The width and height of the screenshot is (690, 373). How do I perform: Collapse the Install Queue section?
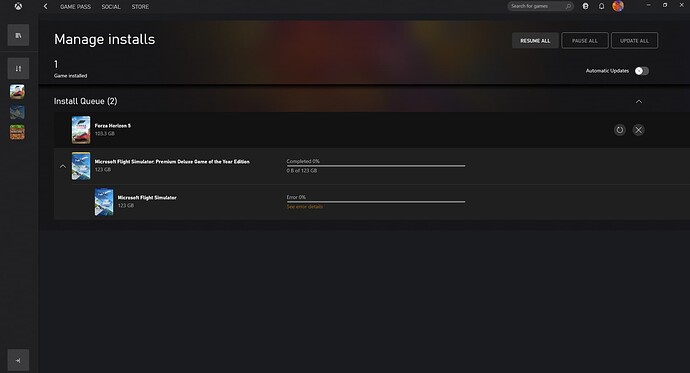[639, 102]
